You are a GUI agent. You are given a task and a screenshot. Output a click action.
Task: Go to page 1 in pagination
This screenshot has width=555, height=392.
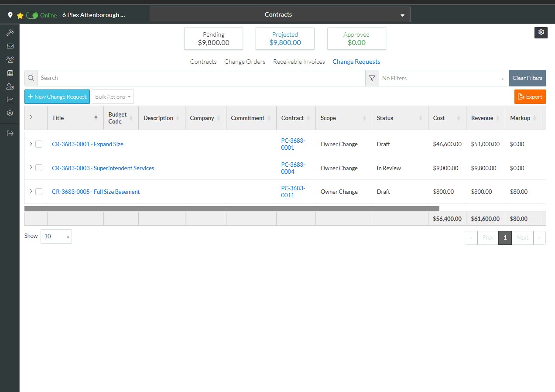click(x=505, y=238)
